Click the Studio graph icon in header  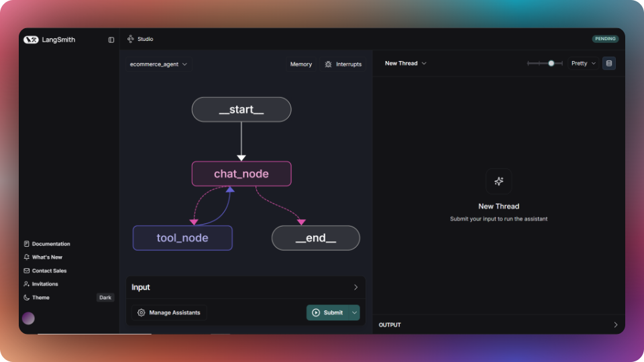(x=131, y=39)
